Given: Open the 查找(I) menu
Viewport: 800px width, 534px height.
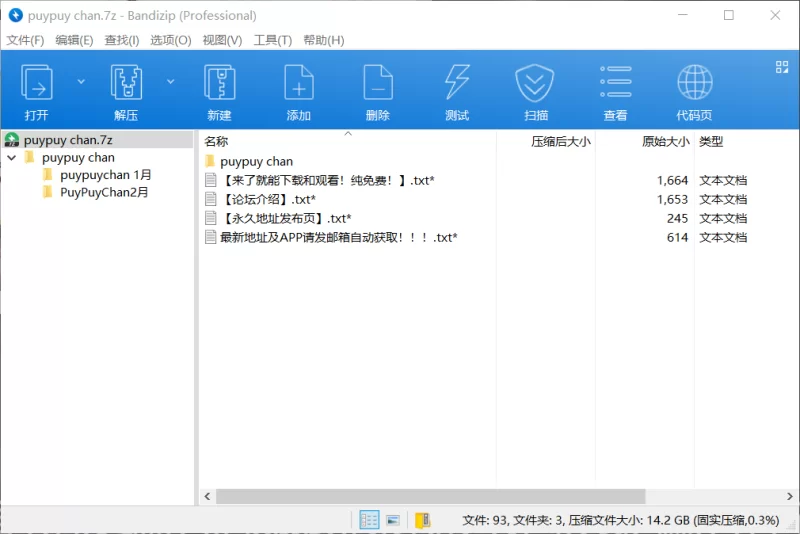Looking at the screenshot, I should coord(122,40).
